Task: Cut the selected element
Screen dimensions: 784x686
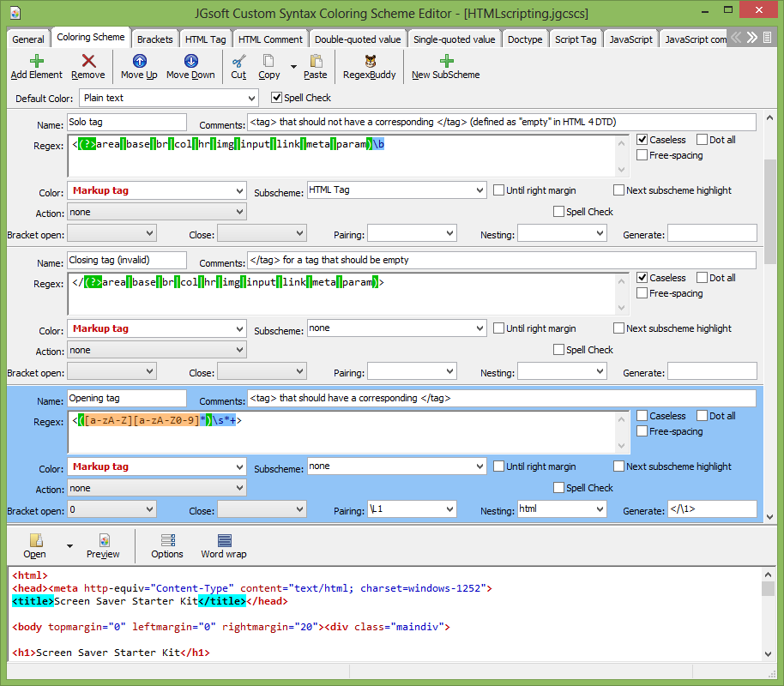Action: coord(238,67)
